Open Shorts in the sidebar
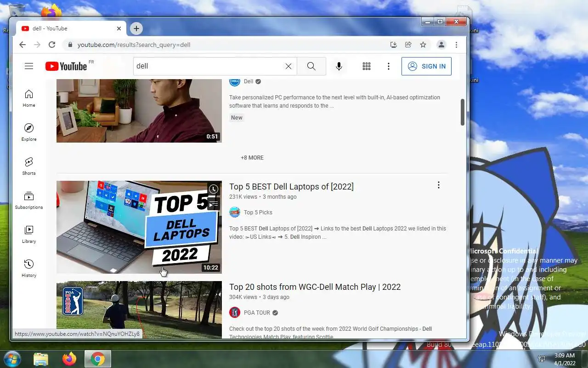This screenshot has width=588, height=368. point(29,166)
